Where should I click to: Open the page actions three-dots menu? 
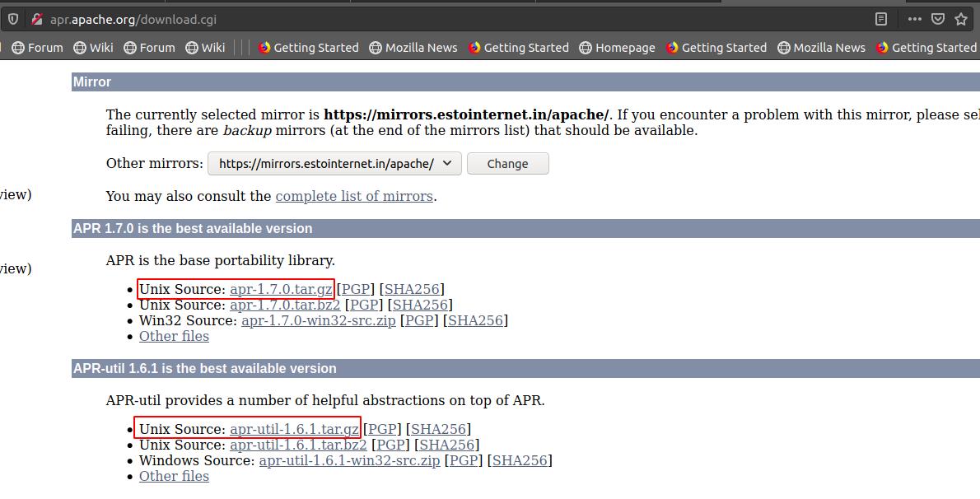click(914, 20)
